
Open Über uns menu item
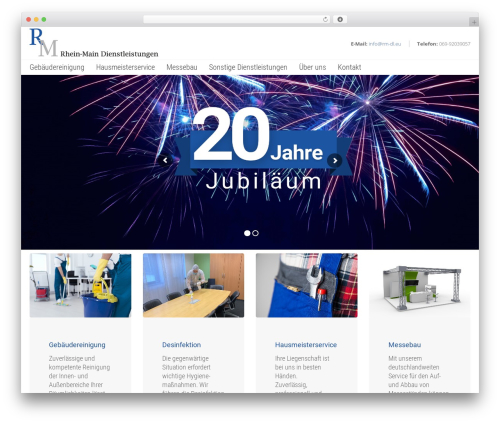coord(312,67)
